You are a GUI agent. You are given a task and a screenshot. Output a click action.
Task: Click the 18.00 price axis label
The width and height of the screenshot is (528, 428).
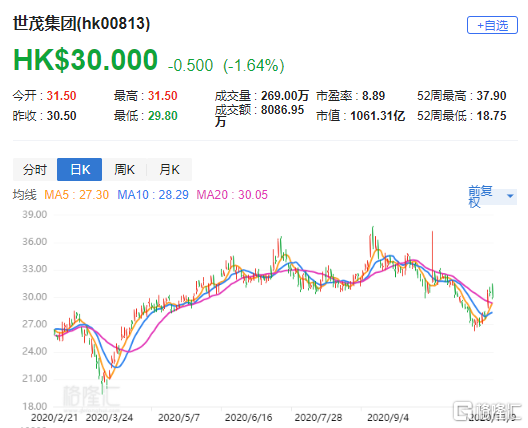point(35,406)
